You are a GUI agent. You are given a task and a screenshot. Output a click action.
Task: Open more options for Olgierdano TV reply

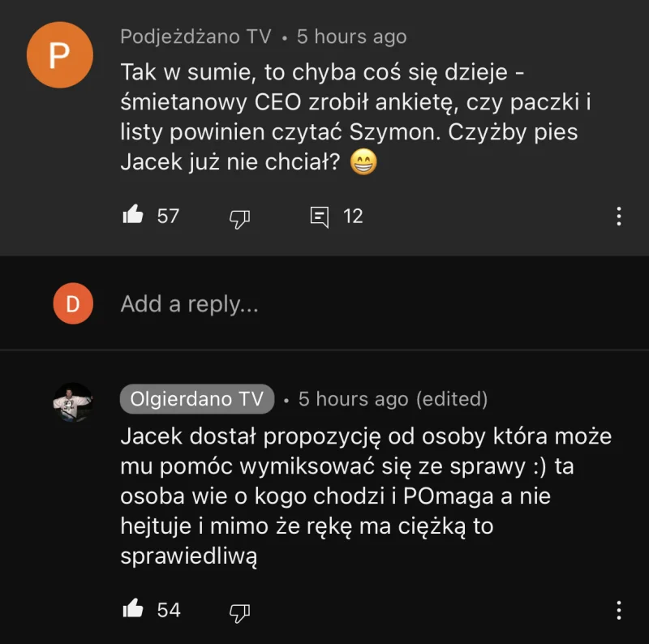pos(619,610)
